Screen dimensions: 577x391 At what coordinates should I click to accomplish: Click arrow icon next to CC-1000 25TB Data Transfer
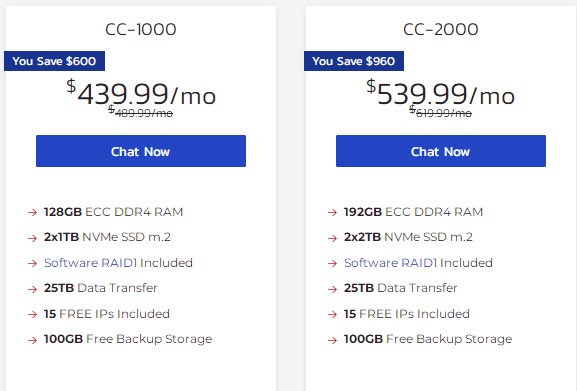click(x=32, y=289)
